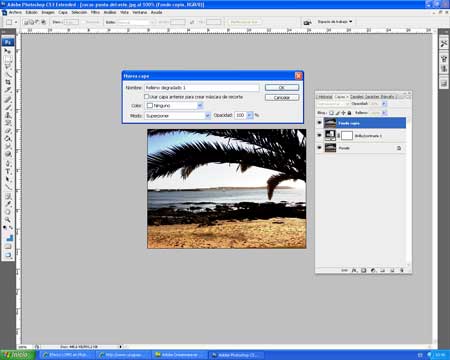The image size is (450, 360).
Task: Click the Nombre field with Relleno degradado 1
Action: pos(202,88)
